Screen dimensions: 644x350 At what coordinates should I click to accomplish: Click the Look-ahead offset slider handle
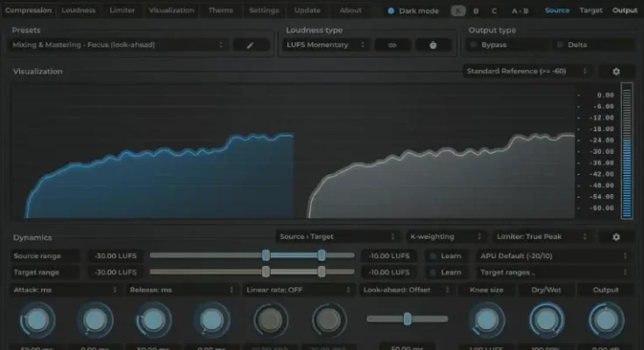click(407, 318)
